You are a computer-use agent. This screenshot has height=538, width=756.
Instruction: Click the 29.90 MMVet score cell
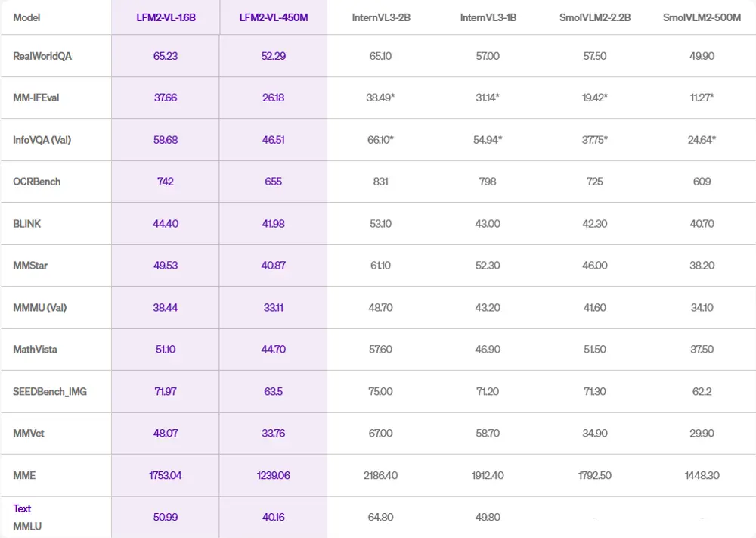click(x=702, y=434)
